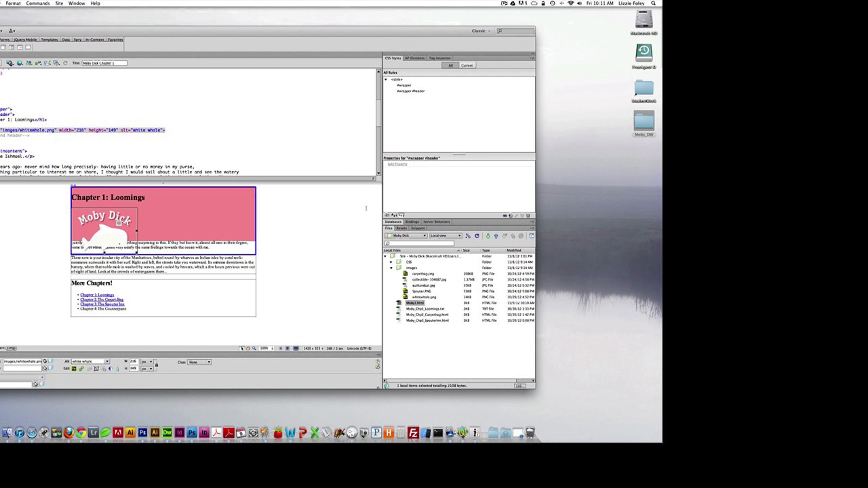Expand the CSS folder in Files

click(391, 262)
